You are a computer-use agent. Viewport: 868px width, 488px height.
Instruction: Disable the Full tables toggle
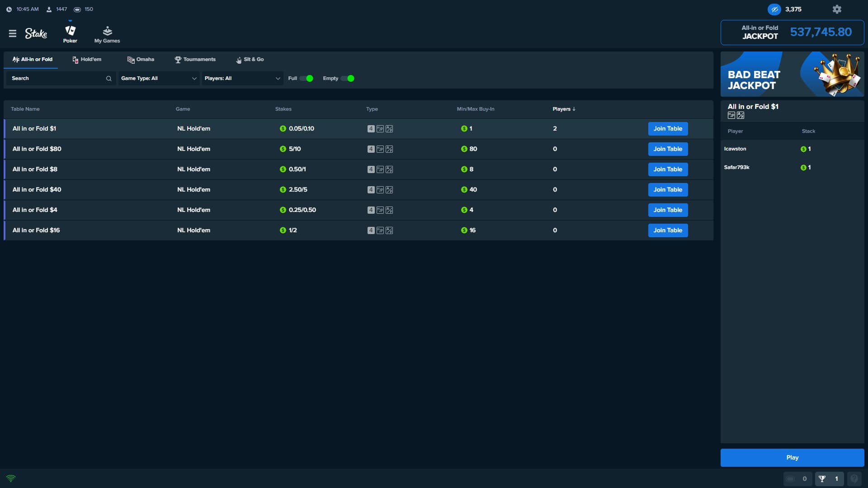(x=308, y=78)
